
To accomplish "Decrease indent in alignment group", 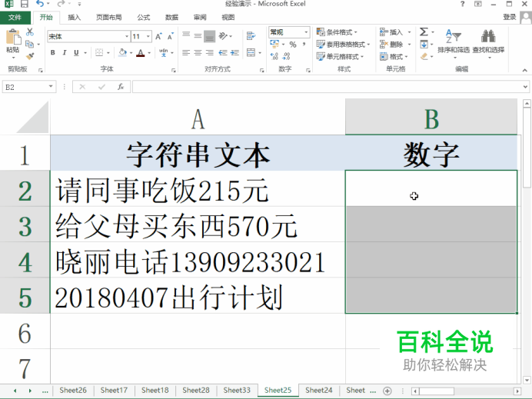I will (x=223, y=52).
